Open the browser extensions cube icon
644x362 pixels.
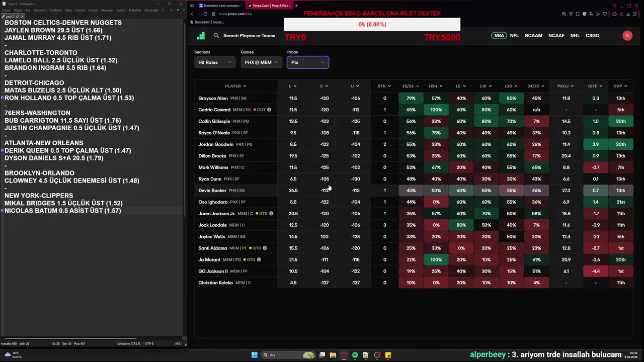pos(614,14)
